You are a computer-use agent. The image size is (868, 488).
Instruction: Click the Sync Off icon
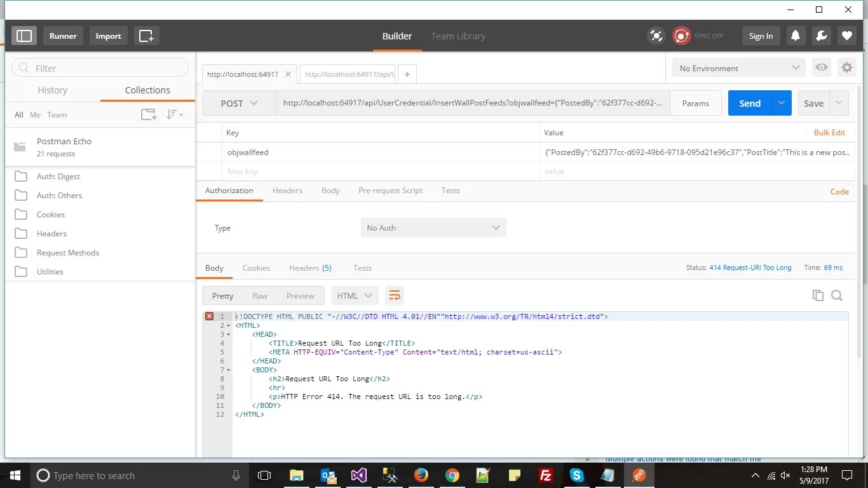[682, 36]
